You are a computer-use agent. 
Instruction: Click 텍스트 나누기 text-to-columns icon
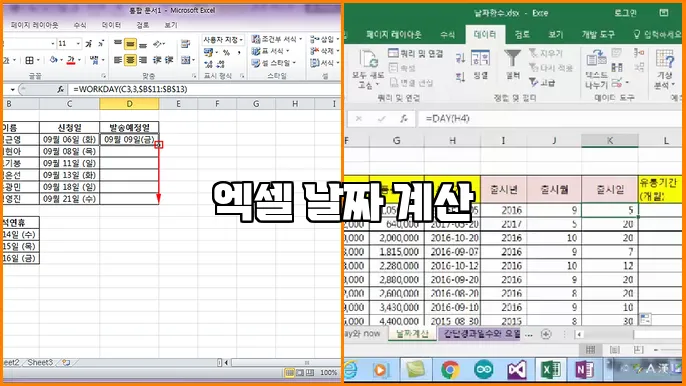pyautogui.click(x=596, y=69)
